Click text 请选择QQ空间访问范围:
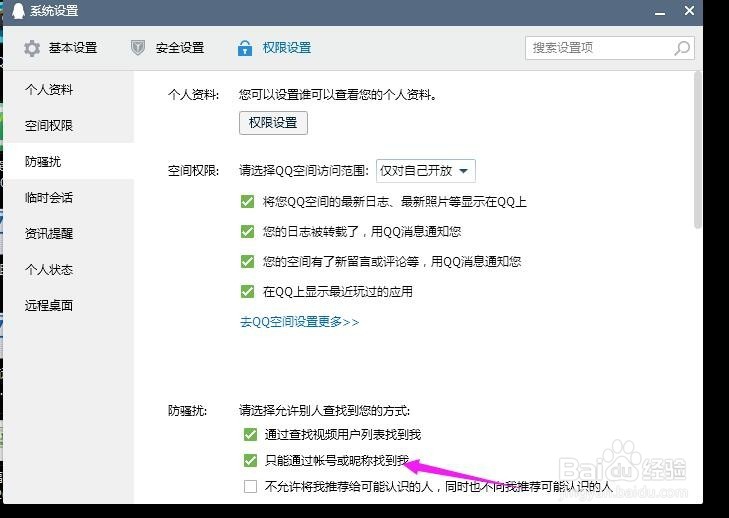The image size is (729, 518). (x=304, y=171)
